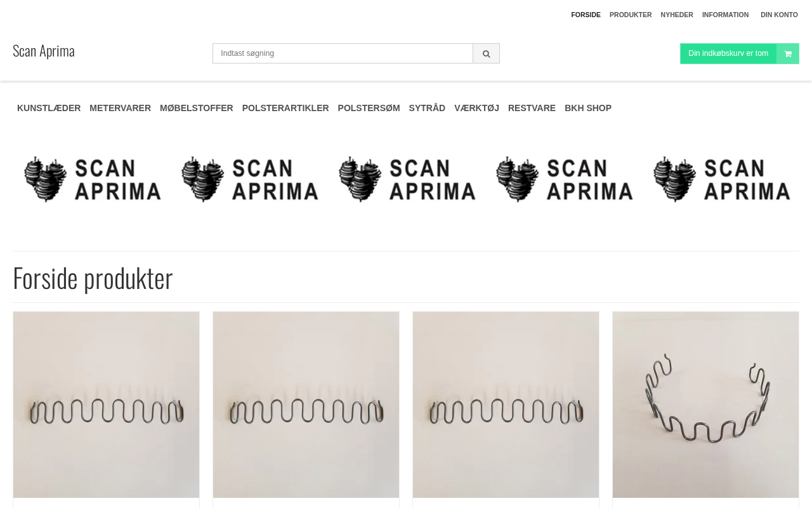
Task: Click the PRODUKTER top navigation link
Action: (x=631, y=15)
